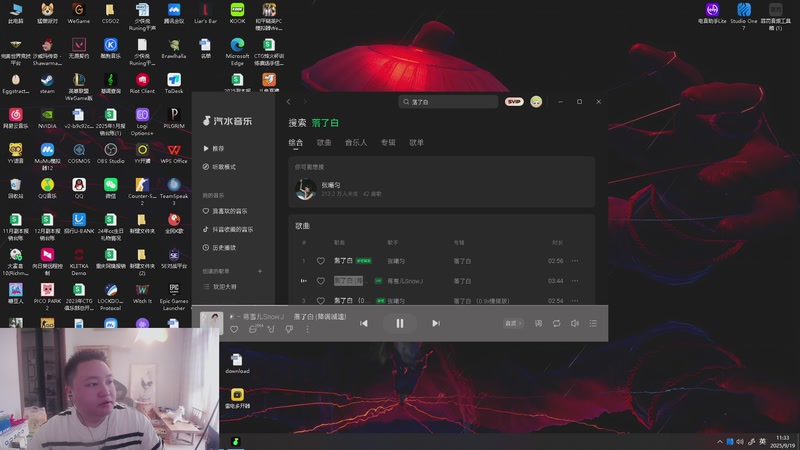This screenshot has height=450, width=800.
Task: Like the current track in the player bar
Action: click(x=234, y=330)
